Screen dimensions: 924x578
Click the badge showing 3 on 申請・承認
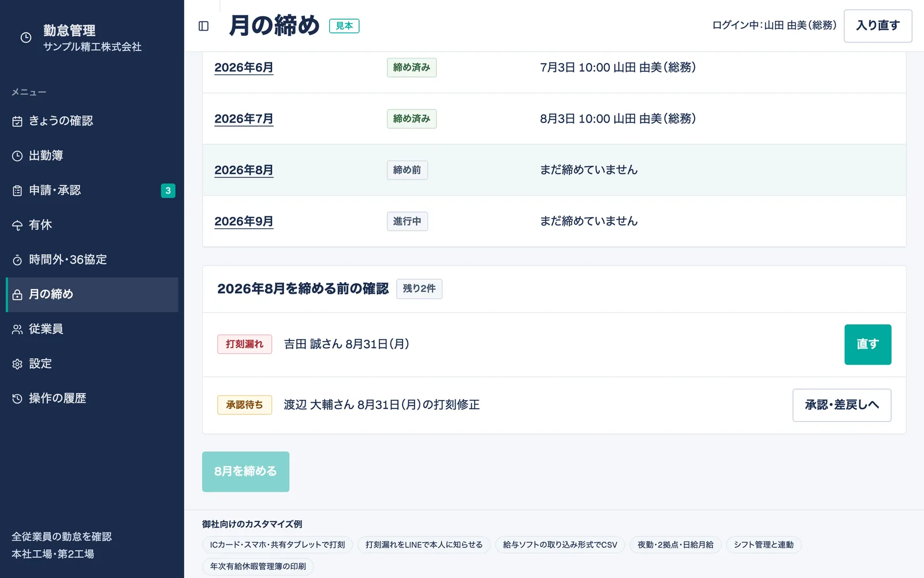(168, 191)
